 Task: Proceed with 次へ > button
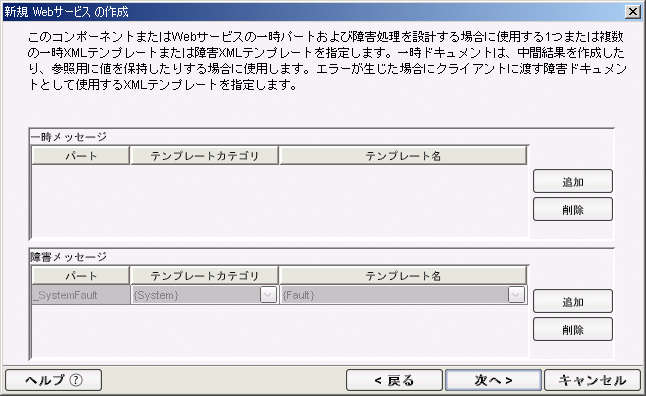pyautogui.click(x=493, y=380)
